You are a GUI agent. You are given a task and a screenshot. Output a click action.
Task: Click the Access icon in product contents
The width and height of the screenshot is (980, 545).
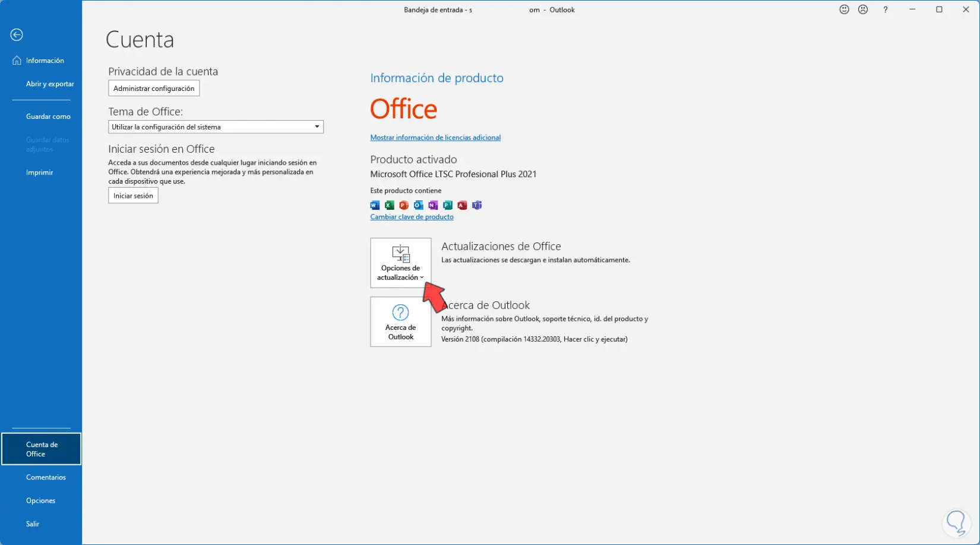coord(462,205)
